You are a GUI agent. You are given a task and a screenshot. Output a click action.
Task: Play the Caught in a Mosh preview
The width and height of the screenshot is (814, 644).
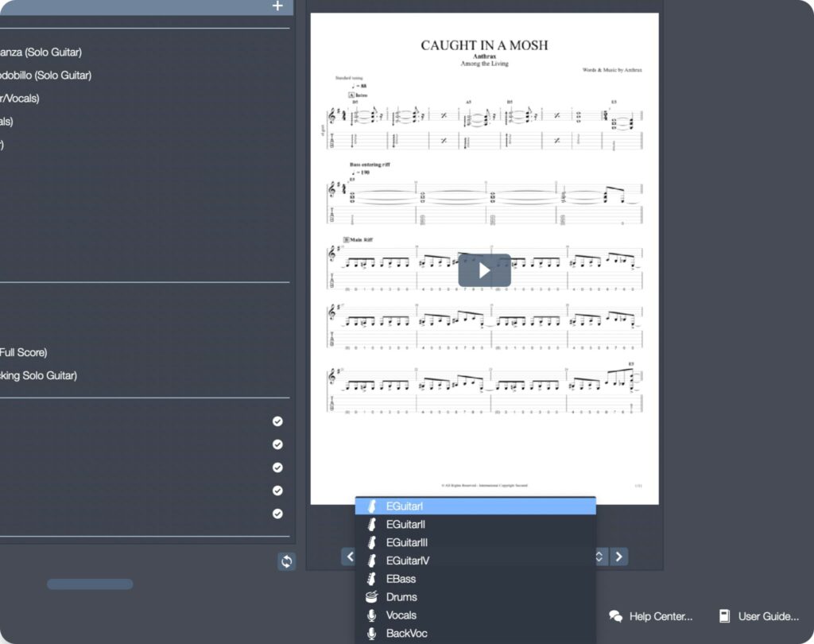point(484,270)
